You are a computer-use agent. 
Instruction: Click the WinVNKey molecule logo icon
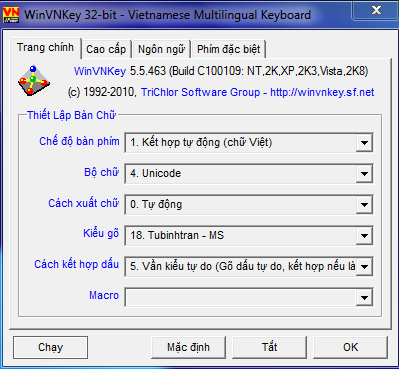tap(34, 80)
